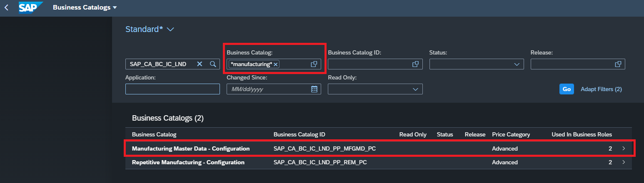Click the Release column header in table
The image size is (644, 183).
point(475,134)
